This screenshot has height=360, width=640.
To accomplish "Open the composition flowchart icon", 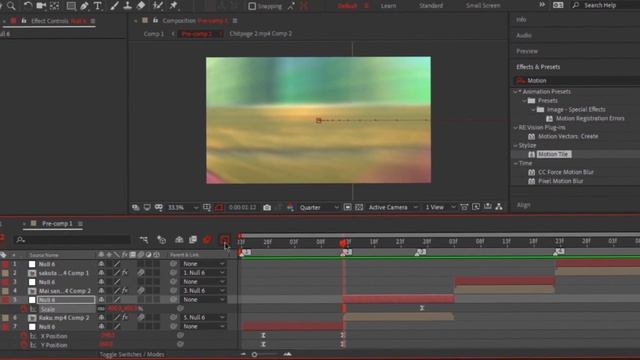I will pos(499,207).
